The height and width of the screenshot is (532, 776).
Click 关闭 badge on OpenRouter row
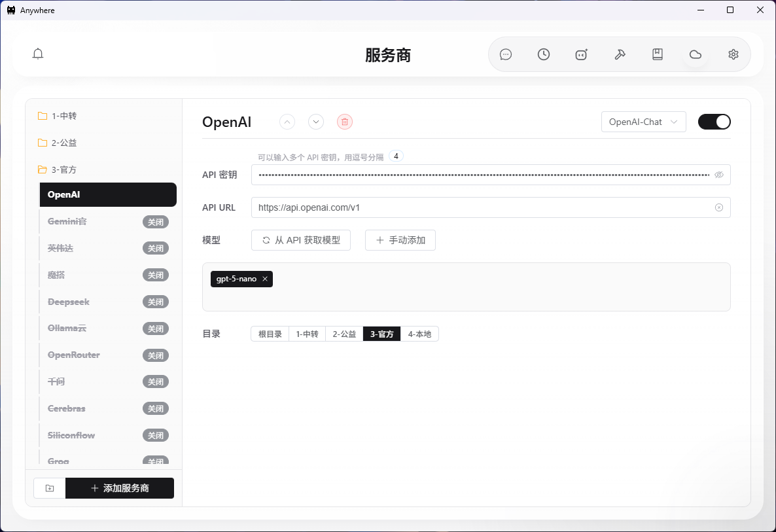pos(156,355)
